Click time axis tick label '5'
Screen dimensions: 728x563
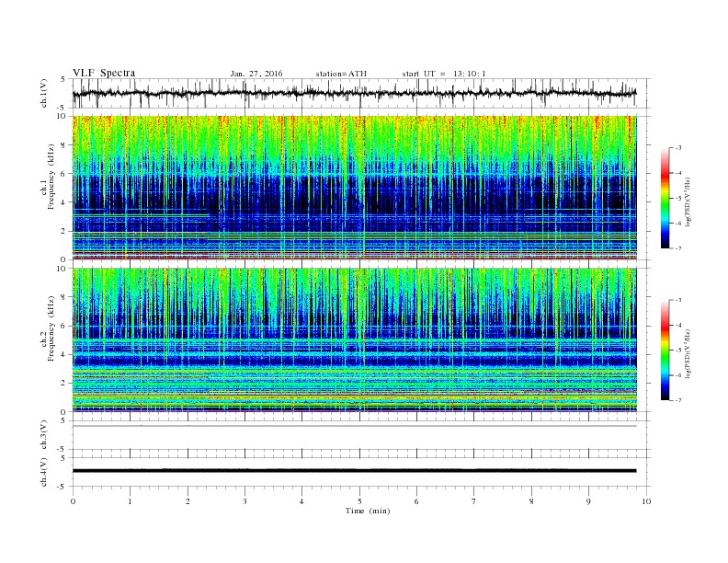click(x=359, y=501)
